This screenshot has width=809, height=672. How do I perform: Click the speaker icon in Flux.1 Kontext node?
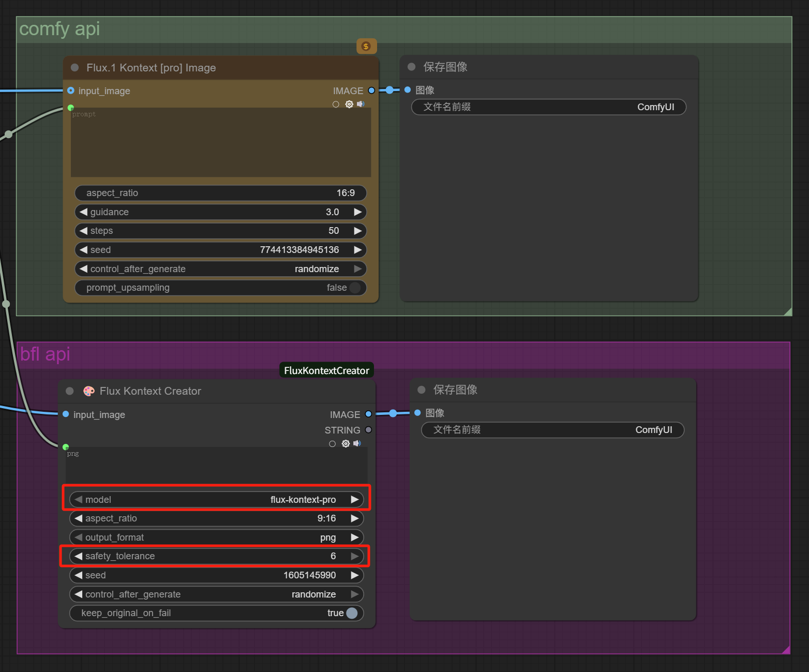pos(361,104)
